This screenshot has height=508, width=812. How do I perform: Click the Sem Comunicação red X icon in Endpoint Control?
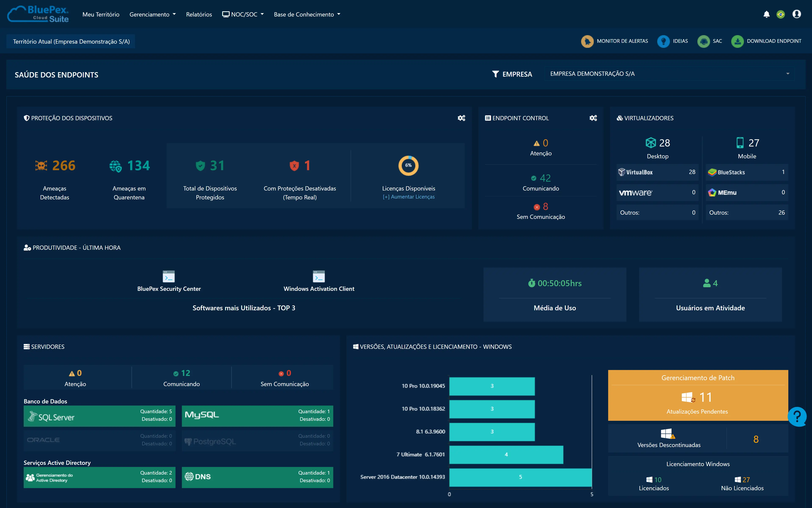[536, 207]
